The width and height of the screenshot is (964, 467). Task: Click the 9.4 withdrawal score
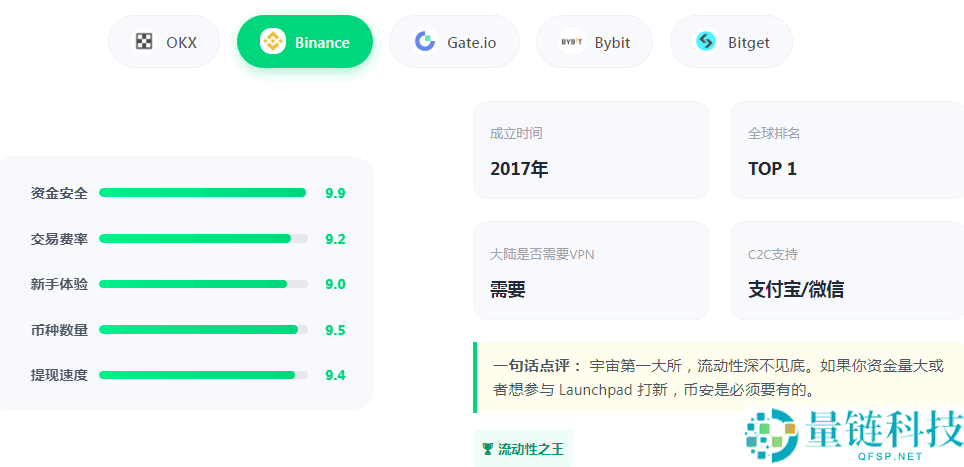[335, 375]
